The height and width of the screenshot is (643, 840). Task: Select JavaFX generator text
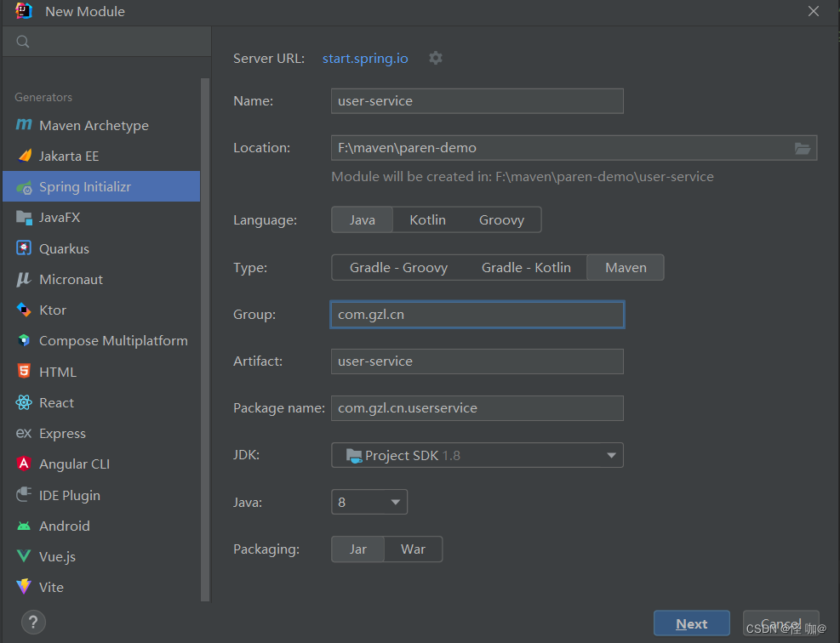coord(60,218)
